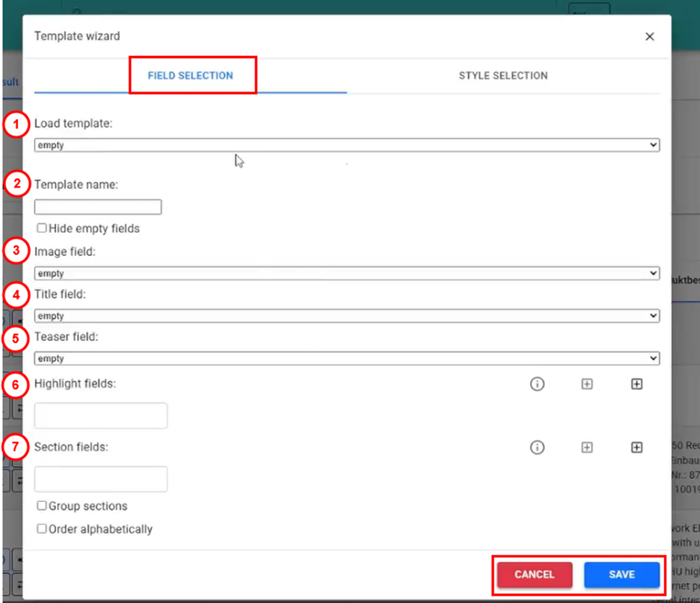Toggle the Order alphabetically checkbox
This screenshot has height=603, width=700.
click(42, 529)
